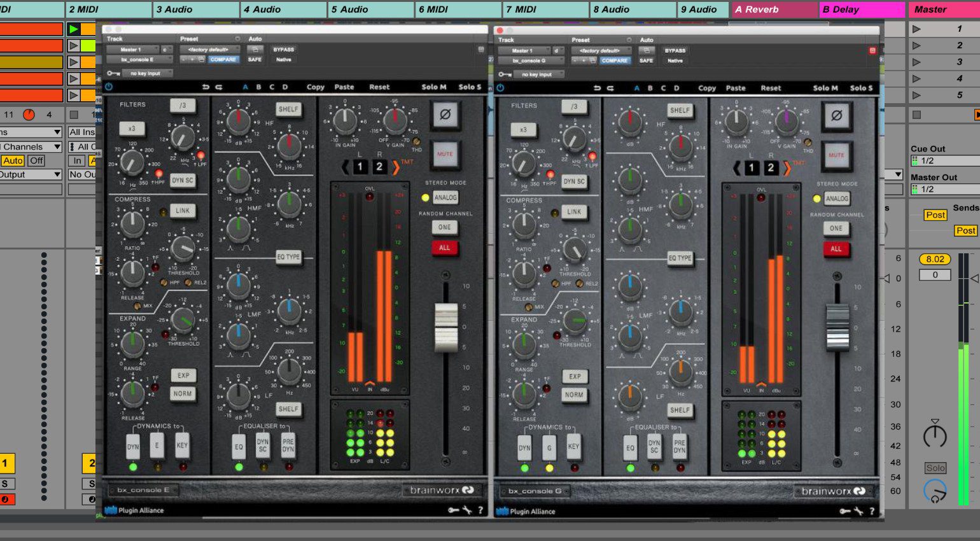Click BYPASS in bx_console G
This screenshot has height=541, width=980.
click(x=675, y=50)
